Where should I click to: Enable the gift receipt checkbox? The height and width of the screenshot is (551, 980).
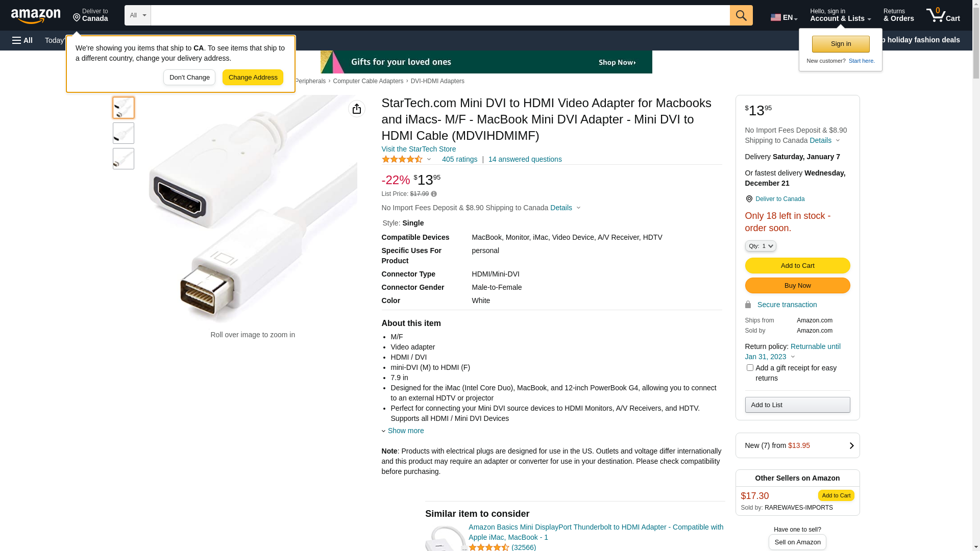(x=750, y=368)
